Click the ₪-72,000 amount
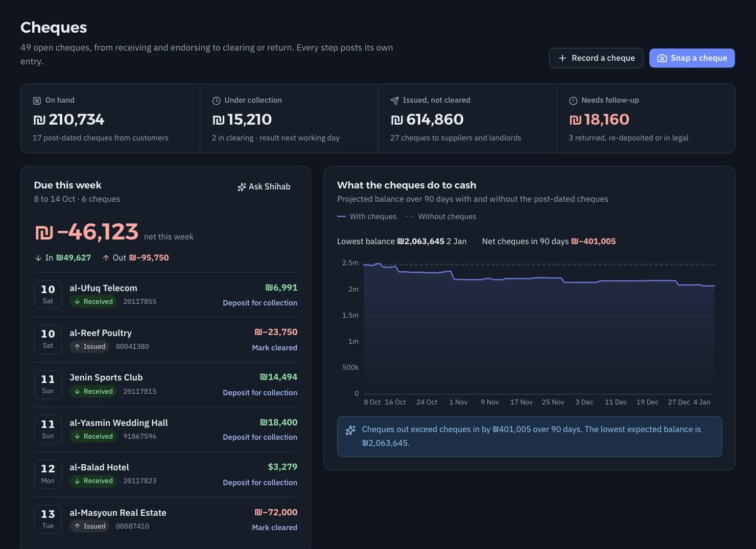This screenshot has width=756, height=549. click(276, 512)
